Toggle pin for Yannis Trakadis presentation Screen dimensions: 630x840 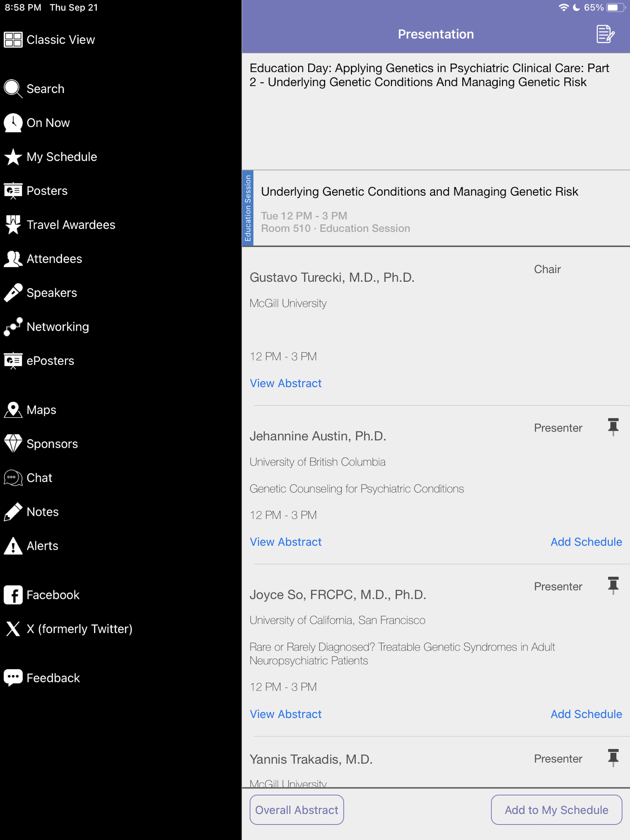613,758
